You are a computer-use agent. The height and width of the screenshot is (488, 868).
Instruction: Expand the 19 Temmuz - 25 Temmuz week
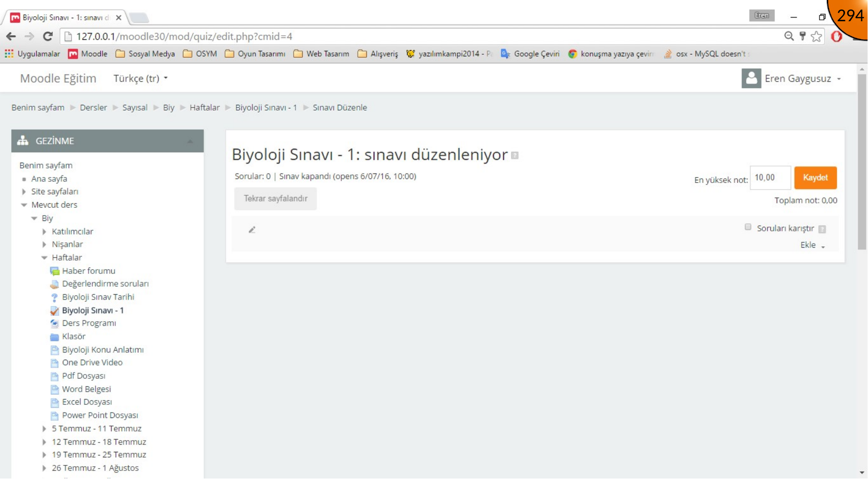(x=44, y=455)
